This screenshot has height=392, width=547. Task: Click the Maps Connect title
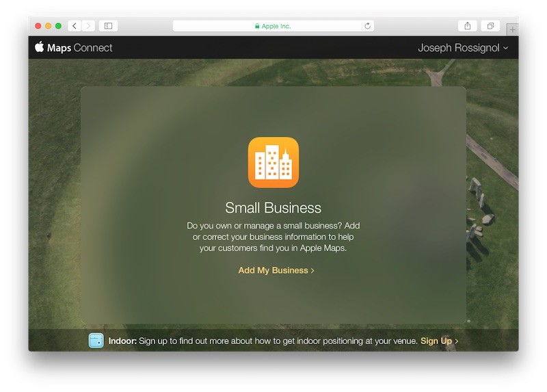[x=79, y=48]
